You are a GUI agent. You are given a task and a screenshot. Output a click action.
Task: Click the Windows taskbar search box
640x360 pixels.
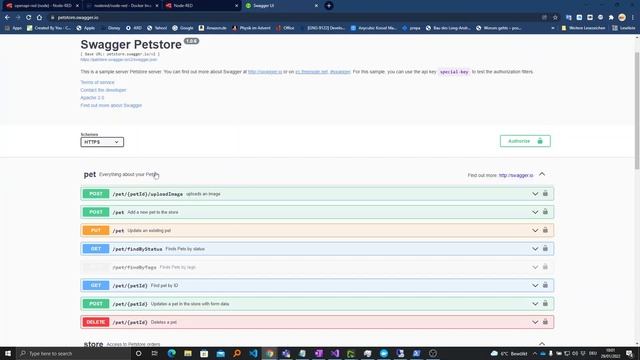click(x=73, y=353)
